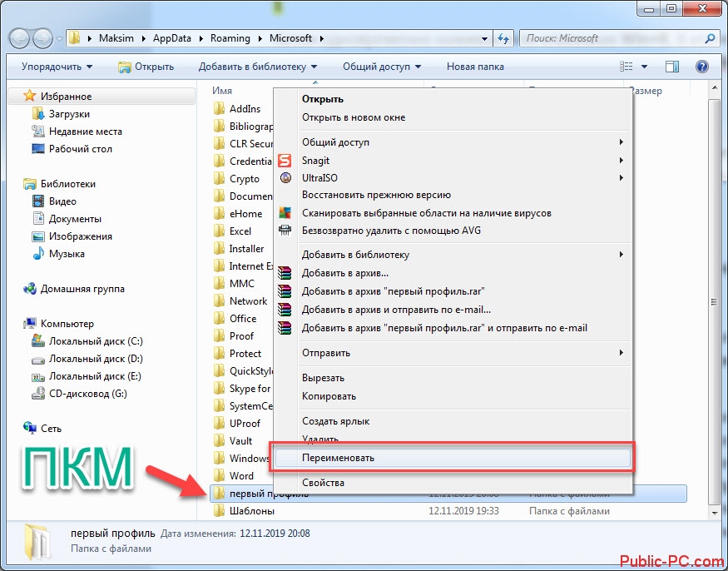The height and width of the screenshot is (571, 728).
Task: Expand the arrow after Roaming in path
Action: (260, 38)
